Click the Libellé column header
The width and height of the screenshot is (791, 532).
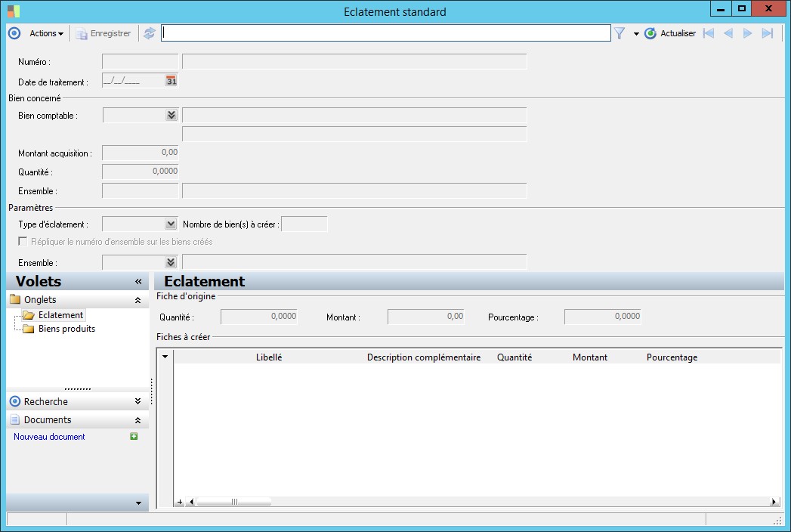[269, 357]
